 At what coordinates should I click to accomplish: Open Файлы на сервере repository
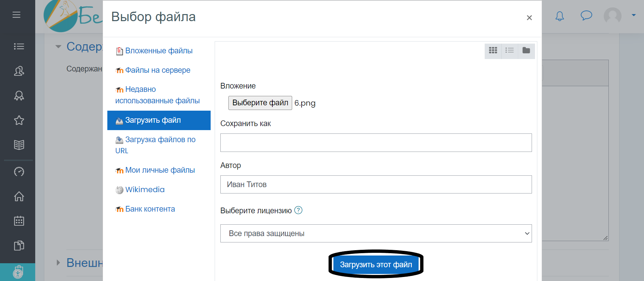tap(157, 70)
